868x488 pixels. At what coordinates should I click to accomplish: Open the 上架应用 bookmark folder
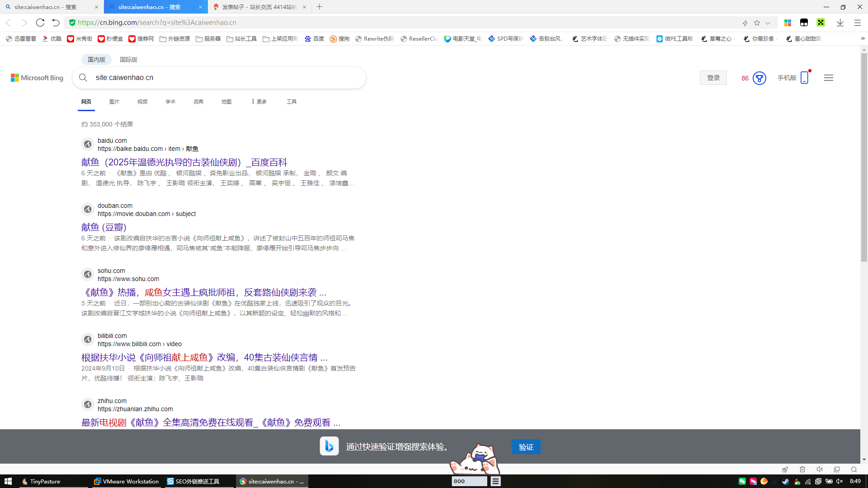click(280, 39)
